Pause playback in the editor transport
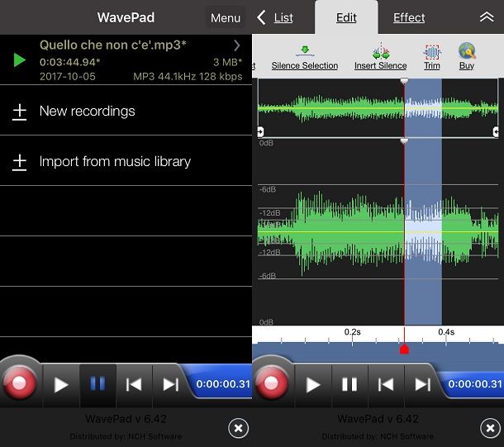The image size is (504, 447). (349, 385)
